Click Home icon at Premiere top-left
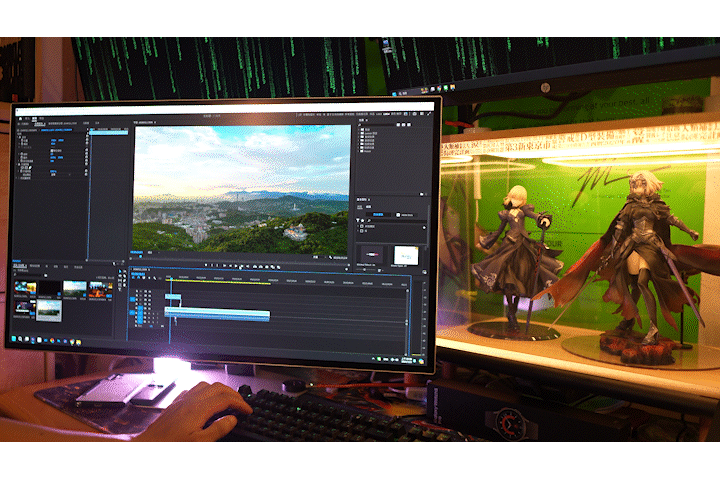 20,119
